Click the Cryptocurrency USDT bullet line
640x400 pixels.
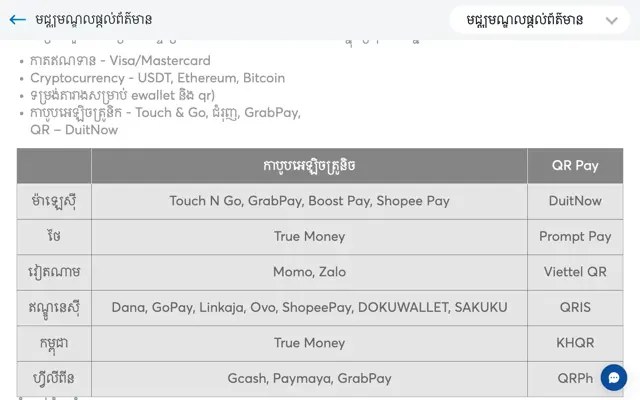coord(158,78)
